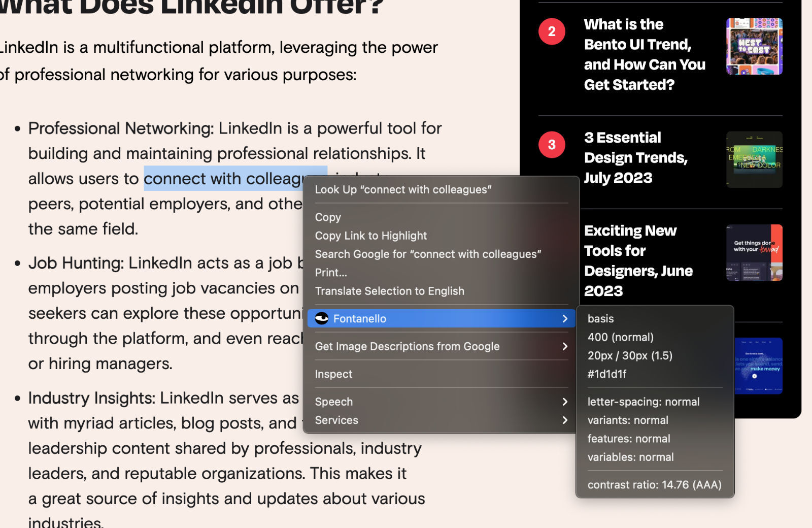Open Exciting New Tools for Designers article
The width and height of the screenshot is (812, 528).
(638, 260)
